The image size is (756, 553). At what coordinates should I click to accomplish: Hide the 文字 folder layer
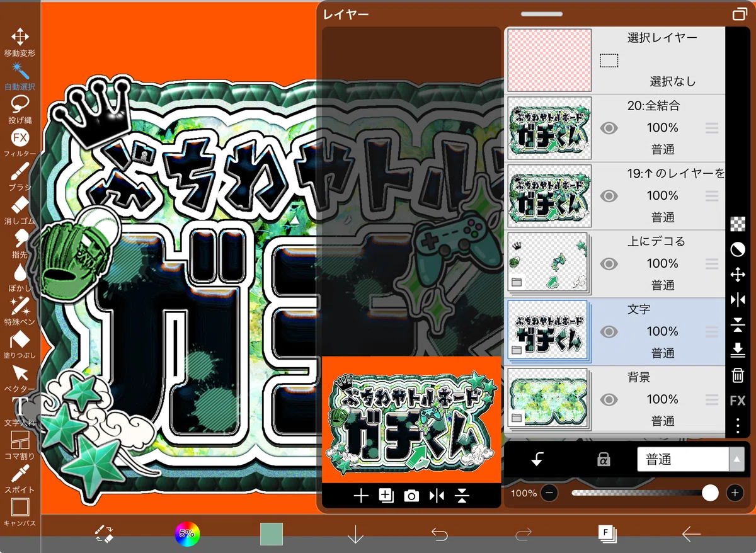609,332
